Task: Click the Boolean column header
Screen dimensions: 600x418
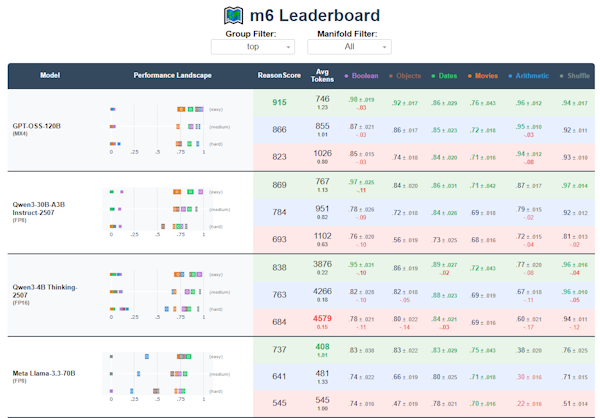Action: (x=365, y=76)
